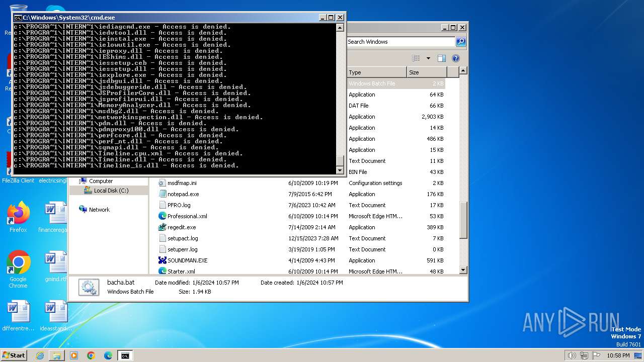Viewport: 644px width, 362px height.
Task: Select Computer in navigation pane
Action: pyautogui.click(x=101, y=181)
